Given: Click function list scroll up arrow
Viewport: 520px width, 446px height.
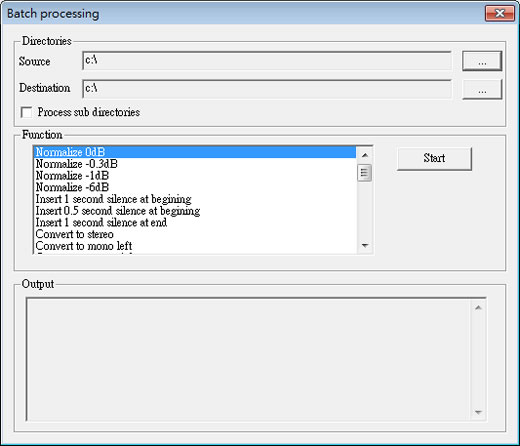Looking at the screenshot, I should (x=365, y=155).
